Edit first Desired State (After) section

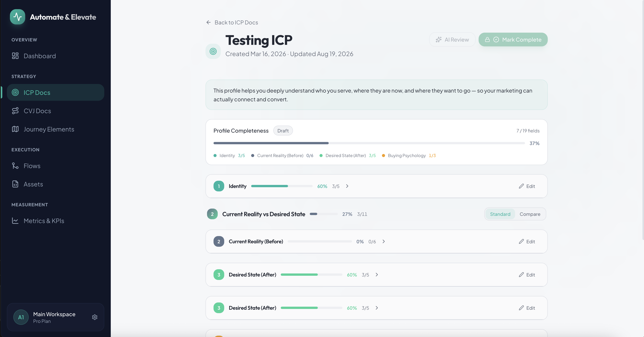(527, 275)
